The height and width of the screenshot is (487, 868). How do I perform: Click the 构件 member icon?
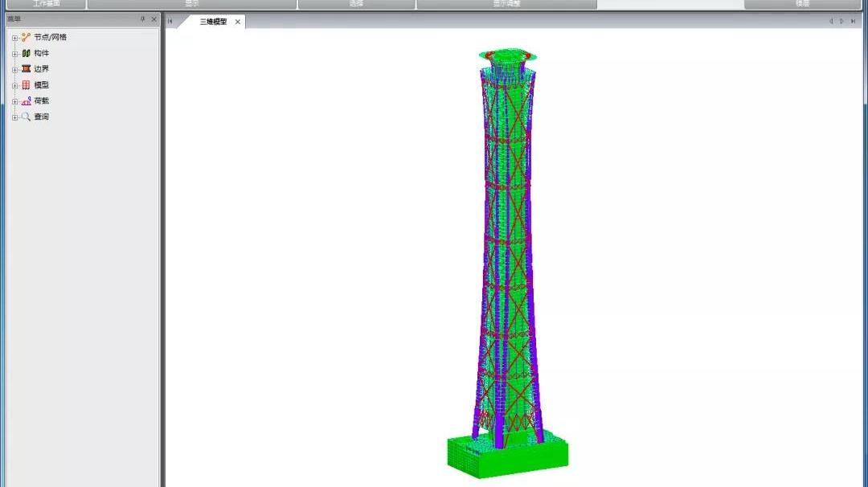(x=26, y=53)
